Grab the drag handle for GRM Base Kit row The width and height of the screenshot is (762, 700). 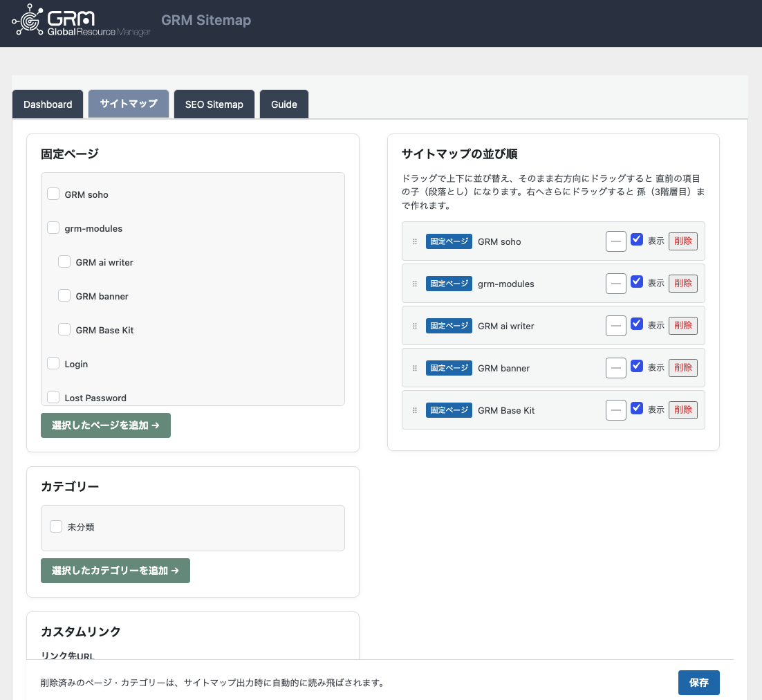pos(414,410)
